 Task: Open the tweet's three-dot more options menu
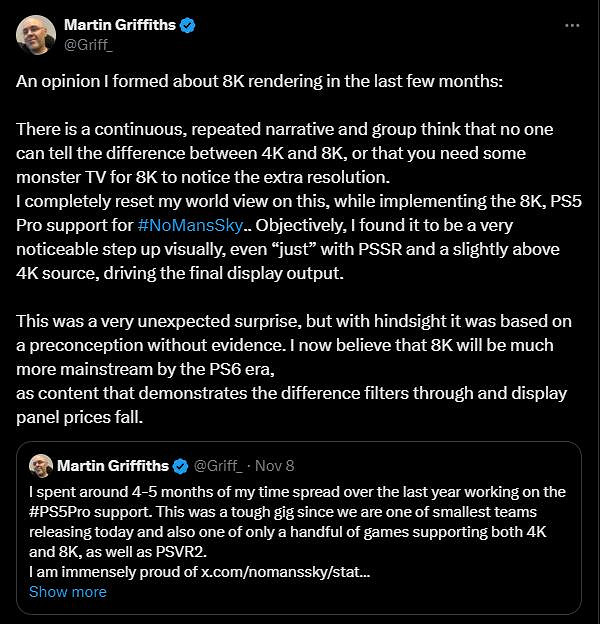click(571, 25)
